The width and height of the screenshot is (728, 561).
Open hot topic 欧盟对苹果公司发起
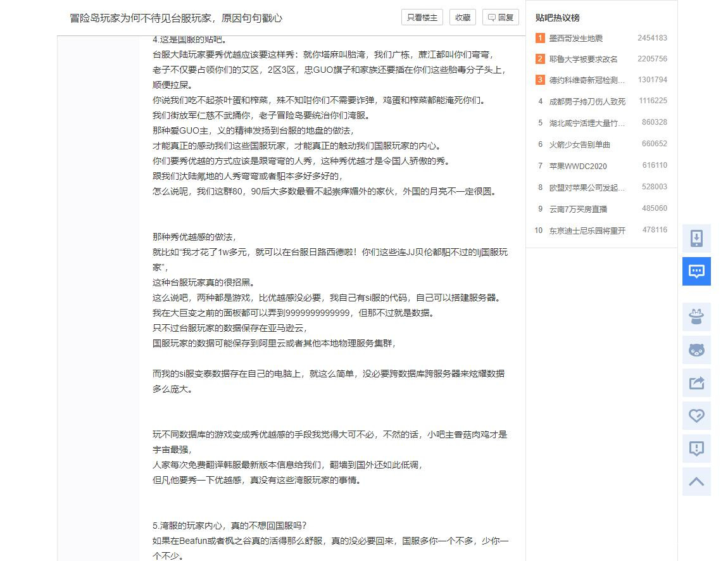pyautogui.click(x=587, y=187)
